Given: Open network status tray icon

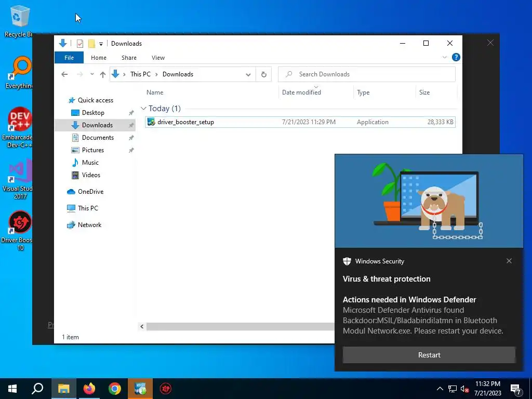Looking at the screenshot, I should 453,389.
